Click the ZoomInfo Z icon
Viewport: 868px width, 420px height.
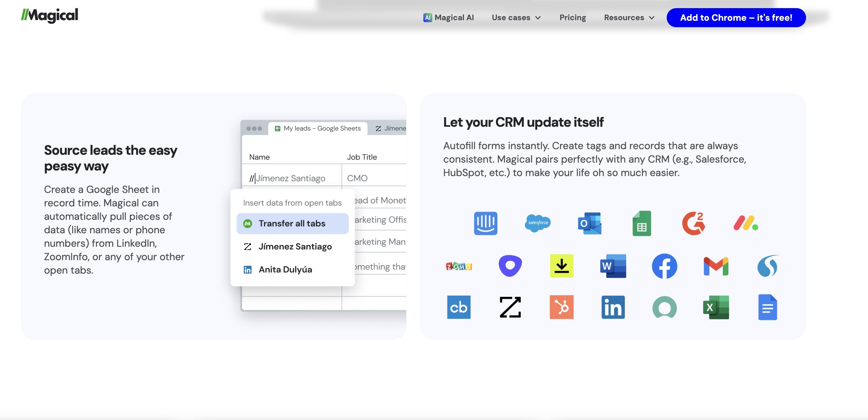510,307
